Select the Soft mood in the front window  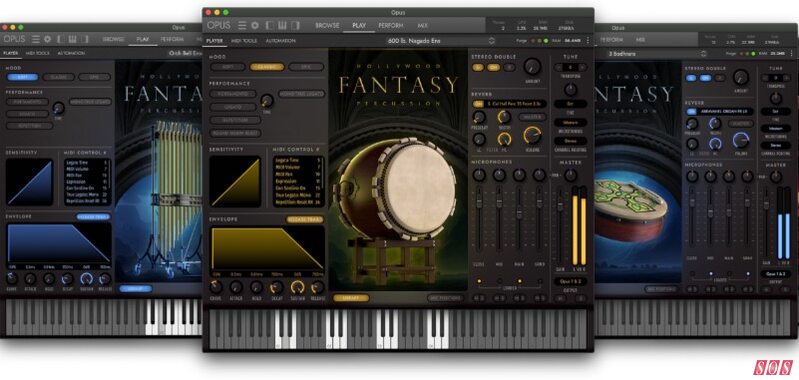228,67
